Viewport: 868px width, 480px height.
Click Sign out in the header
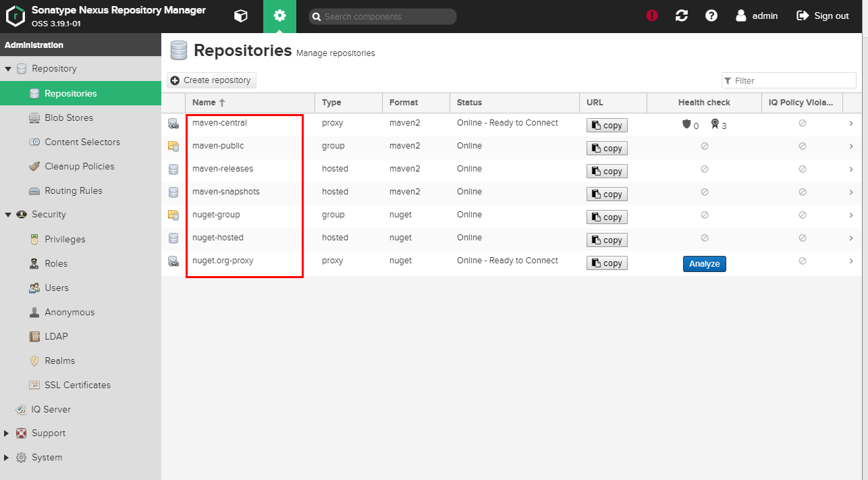click(x=823, y=16)
